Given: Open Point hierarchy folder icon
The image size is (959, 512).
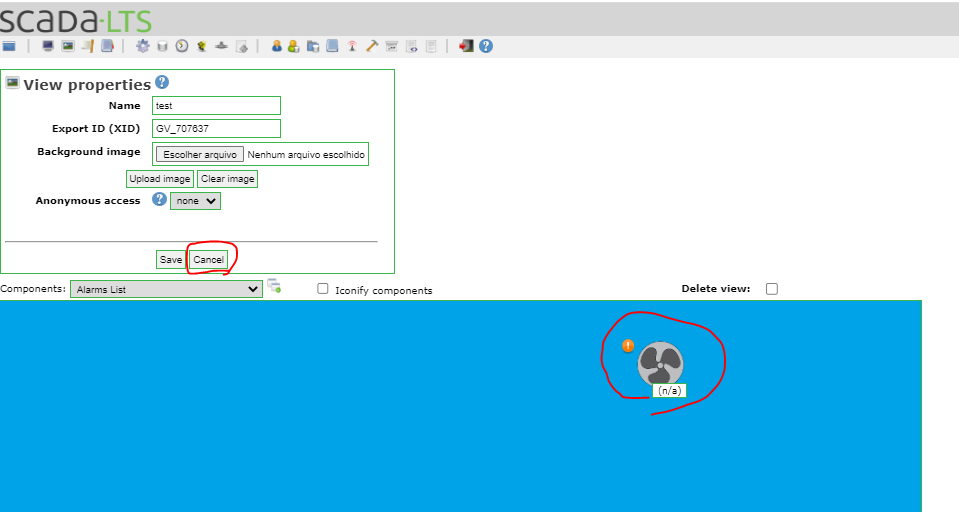Looking at the screenshot, I should 313,46.
